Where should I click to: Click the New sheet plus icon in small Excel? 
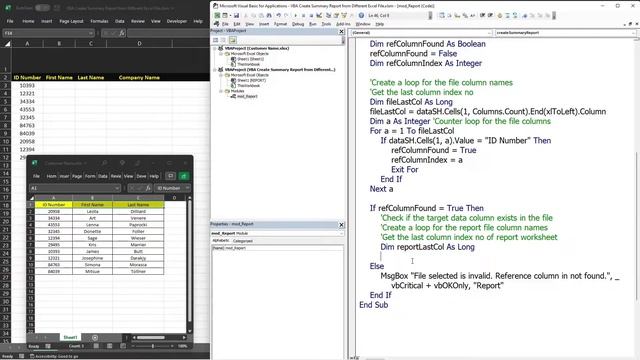point(95,338)
